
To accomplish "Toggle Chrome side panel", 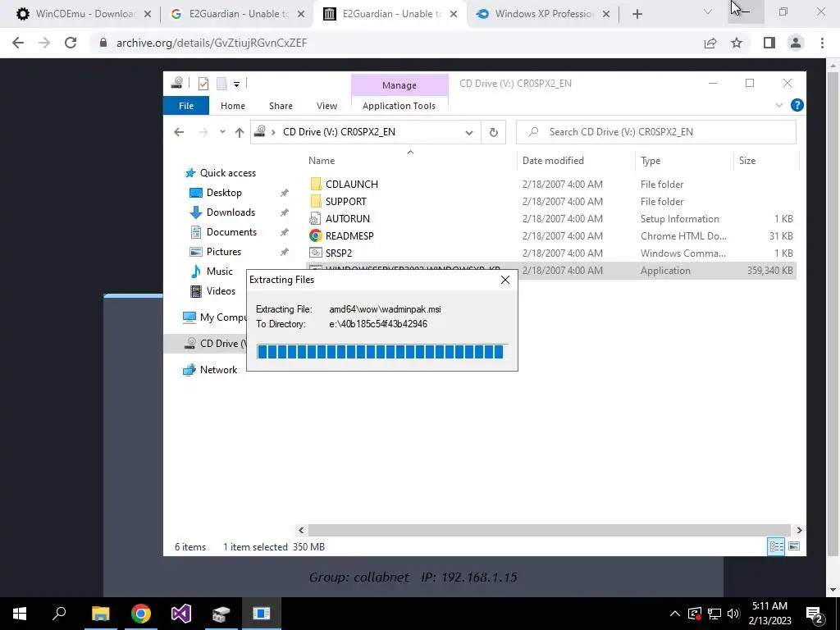I will pyautogui.click(x=769, y=43).
